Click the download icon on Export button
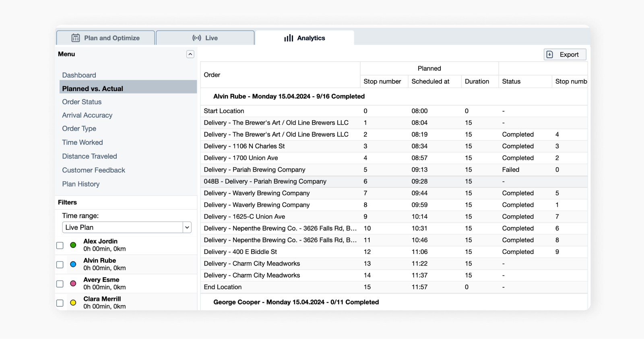This screenshot has width=644, height=339. click(550, 54)
